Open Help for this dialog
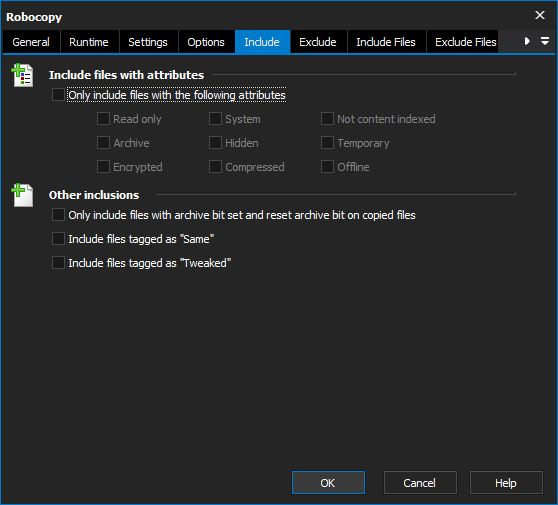 [506, 483]
